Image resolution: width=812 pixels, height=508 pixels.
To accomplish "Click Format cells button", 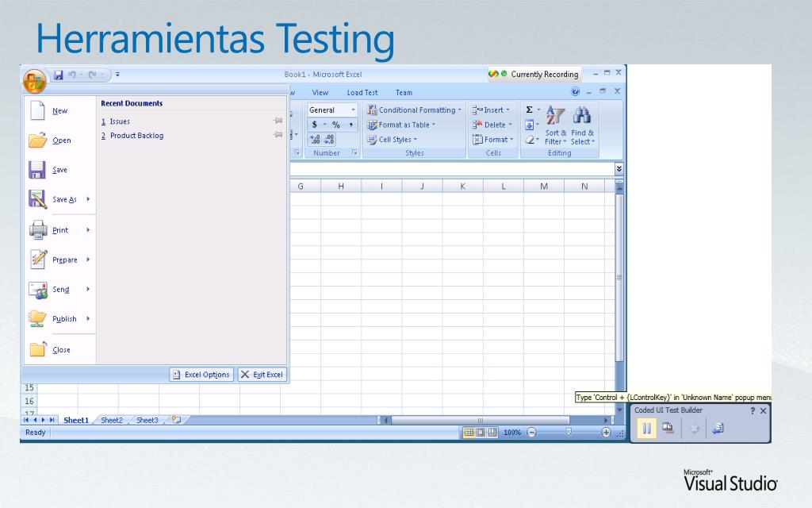I will pos(492,140).
